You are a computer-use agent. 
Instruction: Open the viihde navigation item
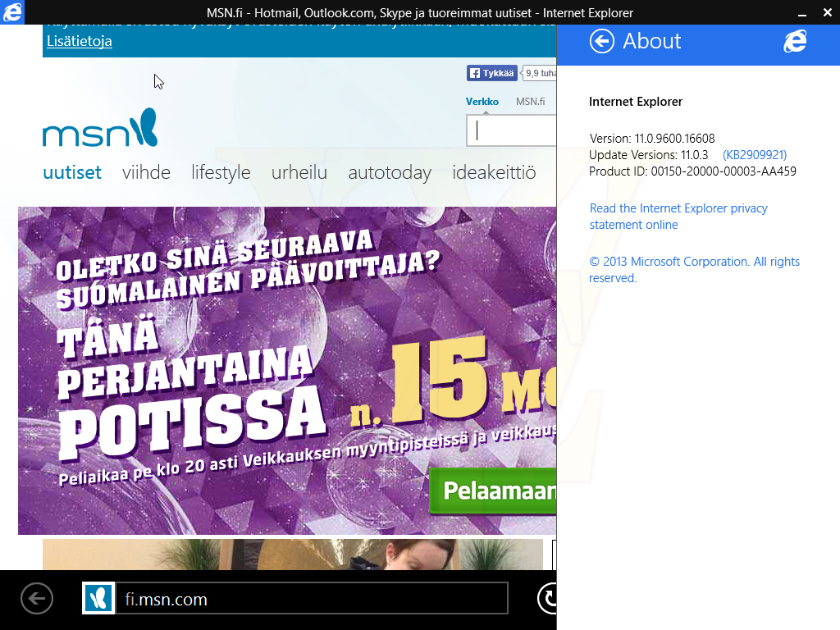pos(146,172)
